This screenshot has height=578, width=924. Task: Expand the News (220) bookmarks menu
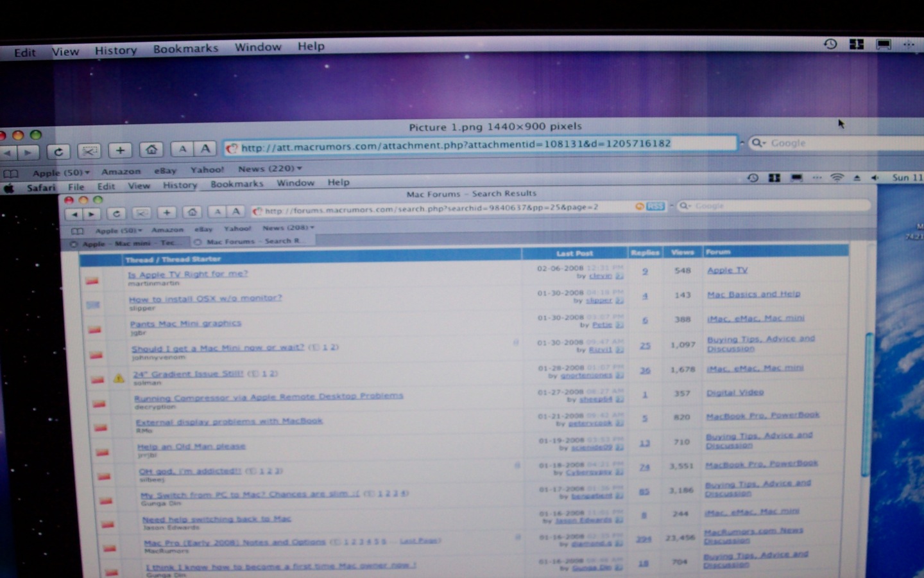point(270,169)
